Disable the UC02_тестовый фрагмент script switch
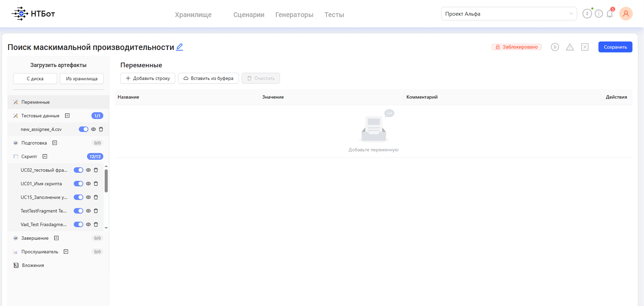The width and height of the screenshot is (644, 306). [79, 170]
